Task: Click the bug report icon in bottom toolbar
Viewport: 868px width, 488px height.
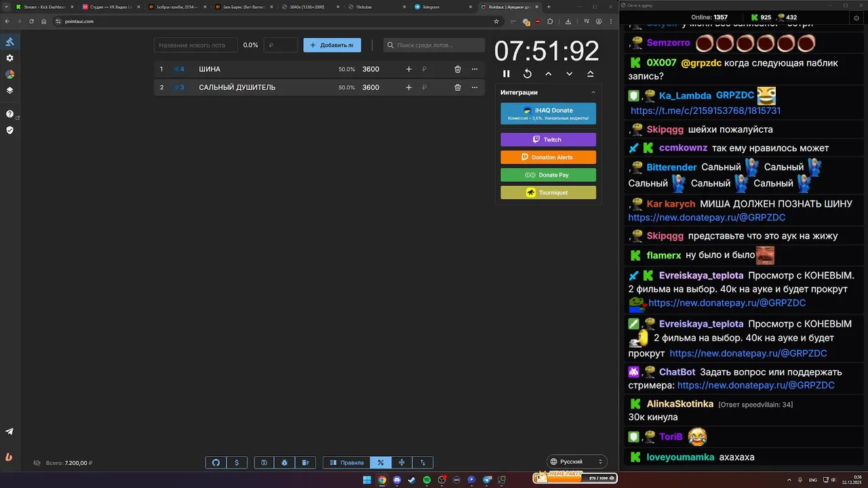Action: 284,463
